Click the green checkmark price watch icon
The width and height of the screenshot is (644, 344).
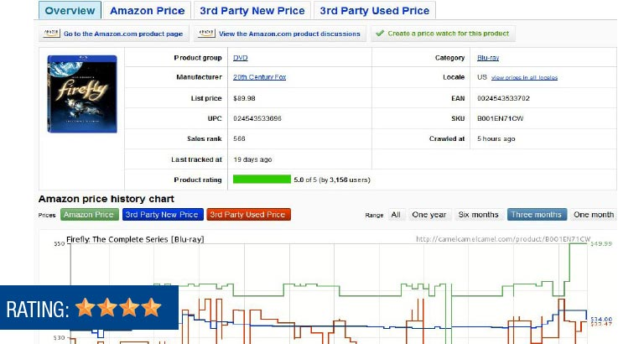[380, 34]
